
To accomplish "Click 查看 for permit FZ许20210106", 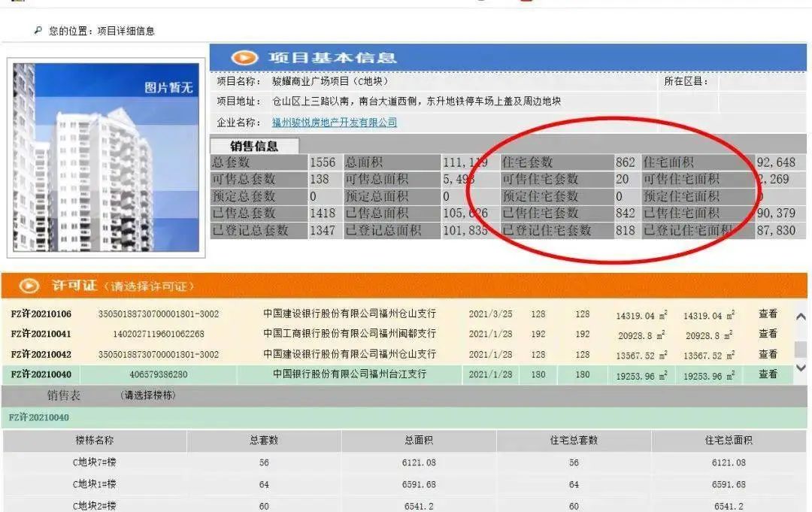I will pyautogui.click(x=768, y=314).
